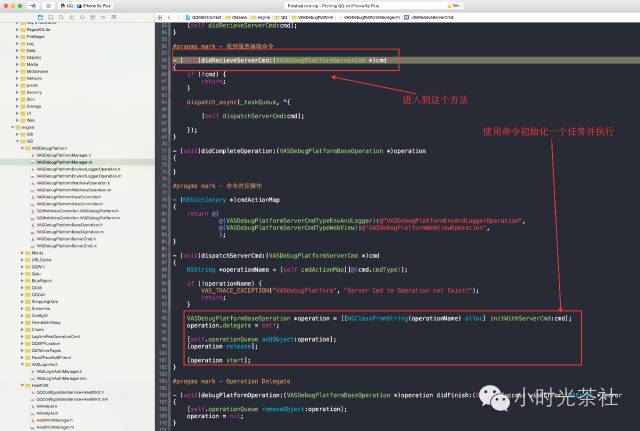Open VASLoginAuthManager.m file
The image size is (640, 431).
click(x=59, y=378)
